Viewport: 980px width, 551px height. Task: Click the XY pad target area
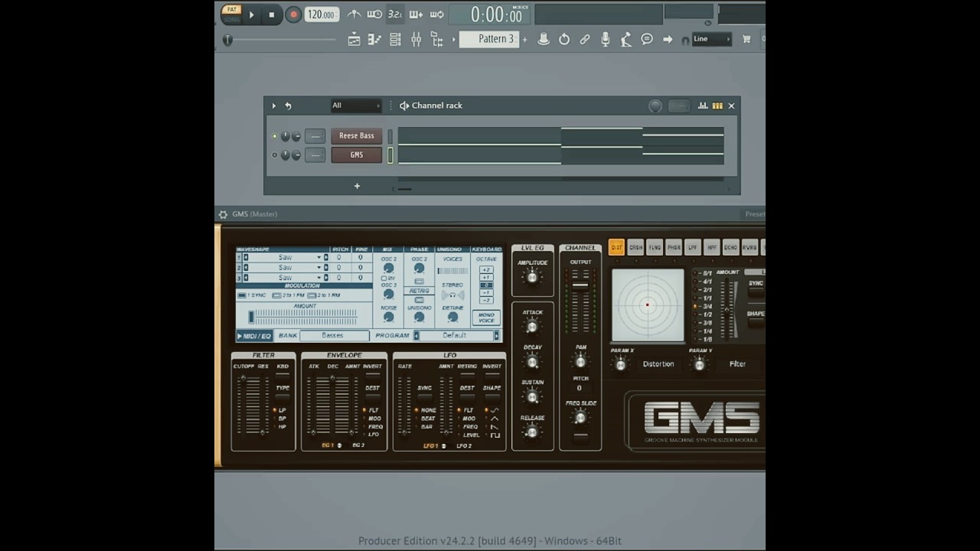648,305
